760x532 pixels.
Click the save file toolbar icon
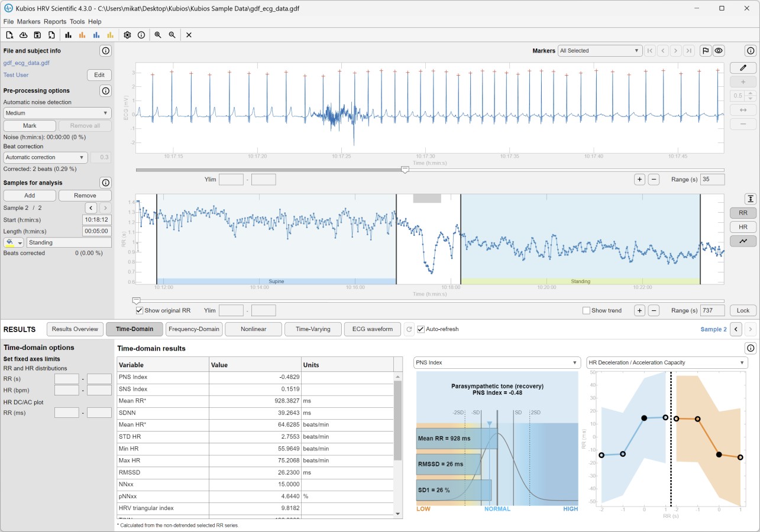[37, 35]
